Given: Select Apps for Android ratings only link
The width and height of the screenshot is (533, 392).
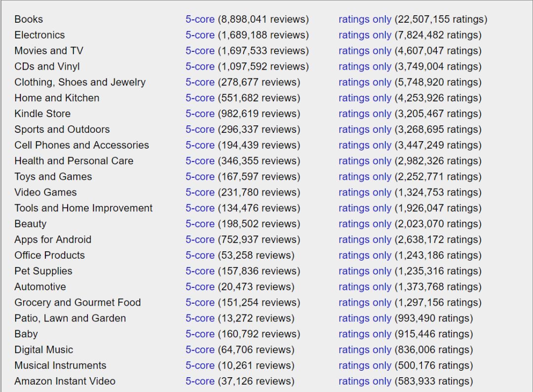Looking at the screenshot, I should 365,240.
